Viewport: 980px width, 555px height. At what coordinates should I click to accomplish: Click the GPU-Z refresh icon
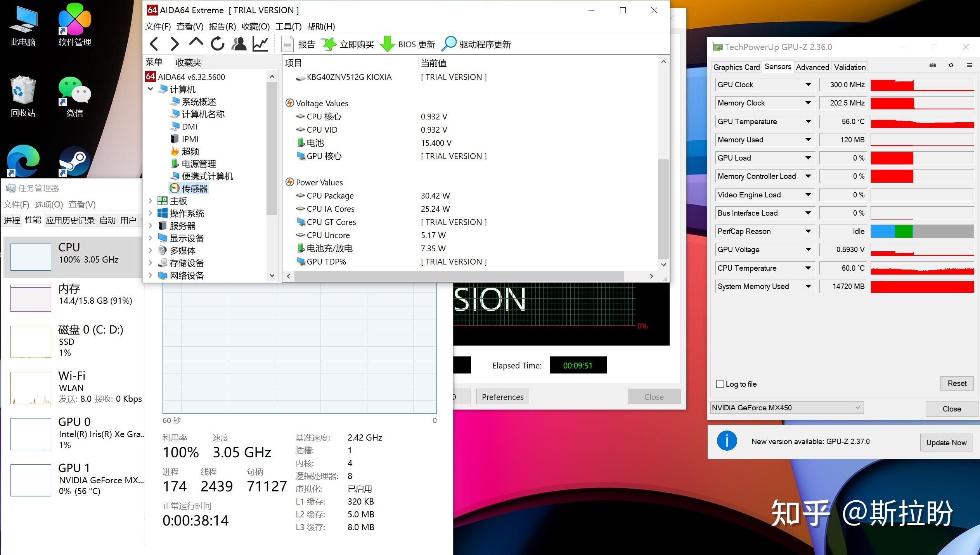click(x=951, y=66)
